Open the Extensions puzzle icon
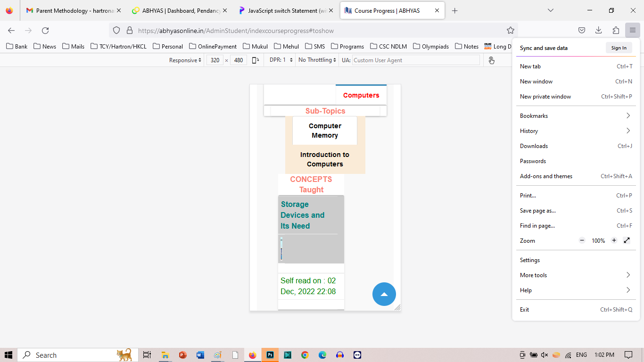644x362 pixels. [616, 31]
